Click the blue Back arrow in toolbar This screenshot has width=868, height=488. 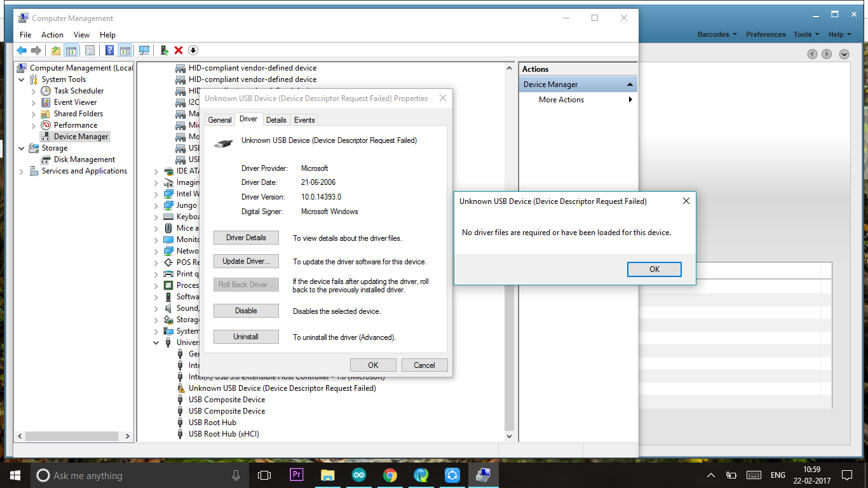pyautogui.click(x=22, y=50)
